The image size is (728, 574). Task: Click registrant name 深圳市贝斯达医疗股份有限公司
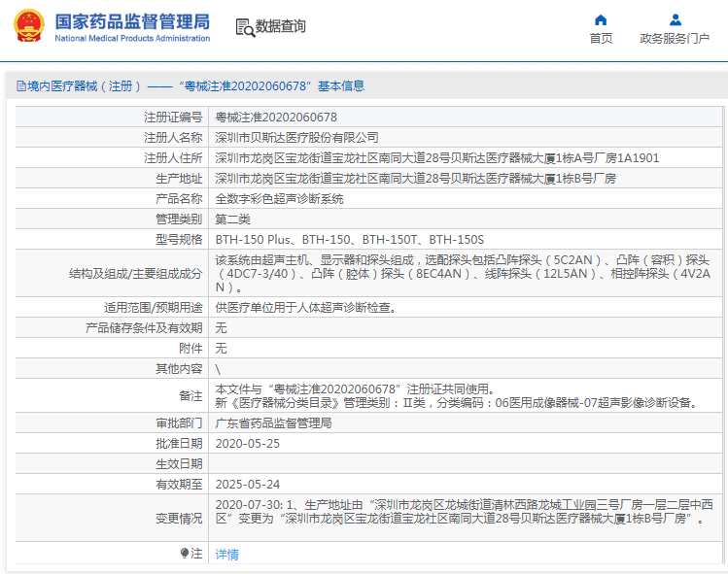(296, 137)
